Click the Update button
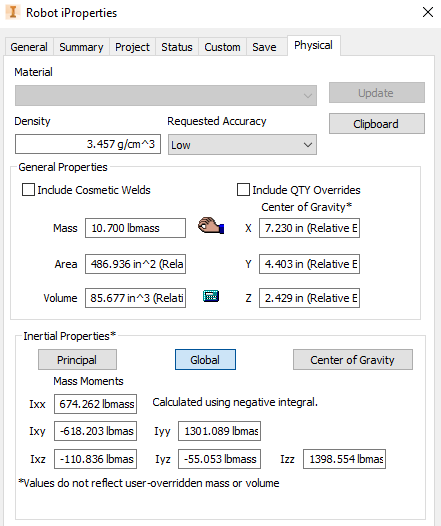 click(x=377, y=93)
